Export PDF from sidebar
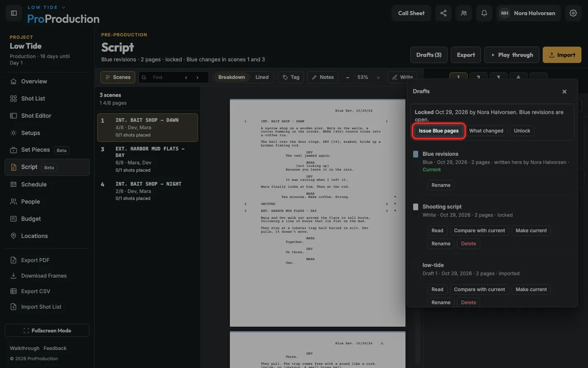 [47, 260]
